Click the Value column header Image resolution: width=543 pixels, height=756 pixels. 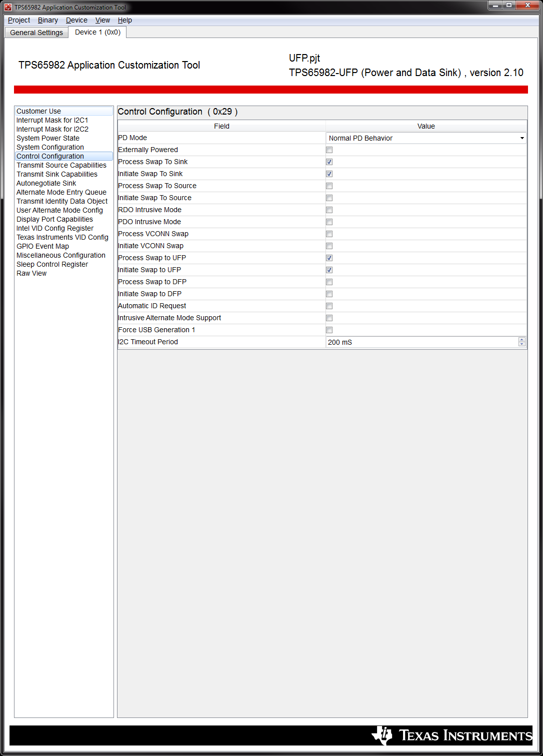click(426, 126)
